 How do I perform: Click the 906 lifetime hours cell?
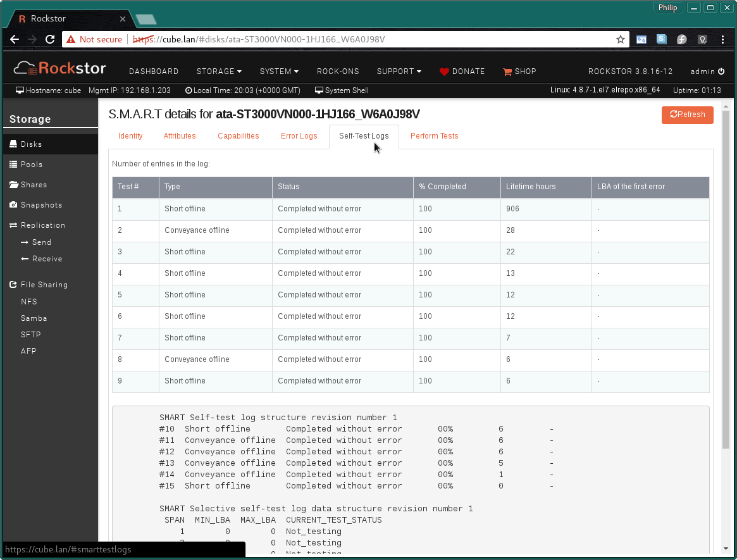[x=546, y=209]
